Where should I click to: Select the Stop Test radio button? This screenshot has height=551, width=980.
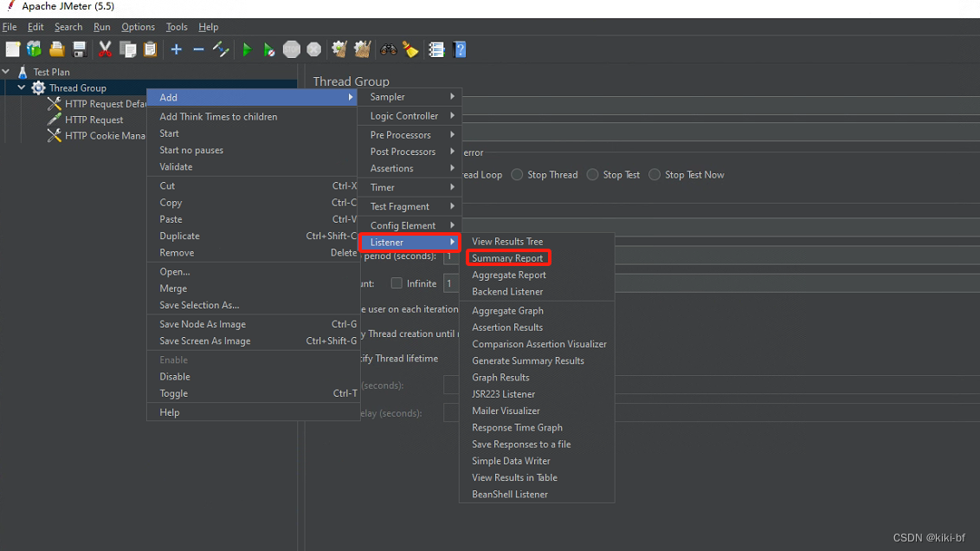[592, 174]
